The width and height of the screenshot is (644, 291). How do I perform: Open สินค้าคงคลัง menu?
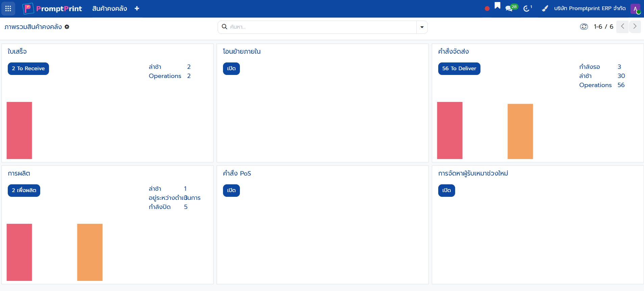pos(109,8)
